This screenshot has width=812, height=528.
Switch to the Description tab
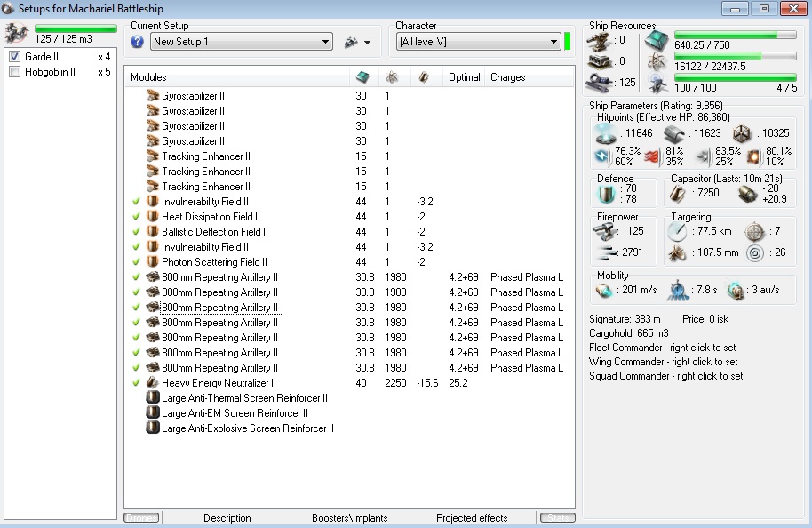coord(227,518)
